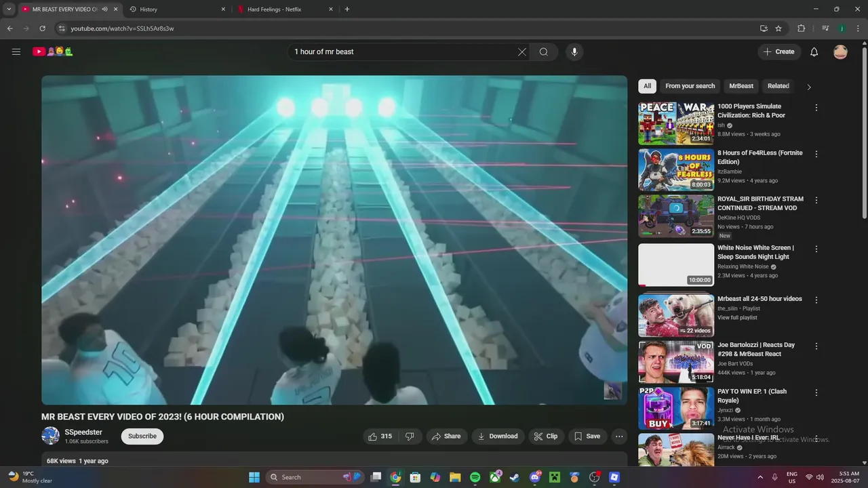Open options menu for ROYAL_SIR BIRTHDAY STRAM video

click(x=816, y=200)
